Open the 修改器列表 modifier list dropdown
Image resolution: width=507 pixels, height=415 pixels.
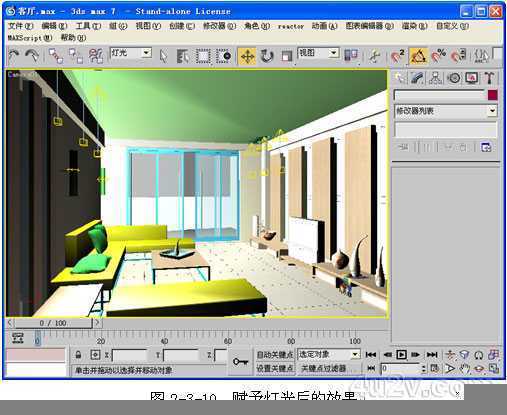(445, 111)
